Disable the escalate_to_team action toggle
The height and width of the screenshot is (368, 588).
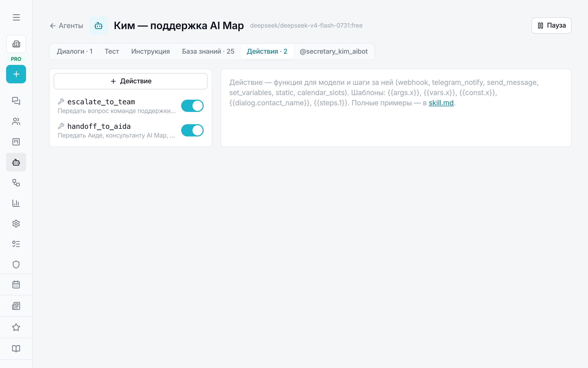(x=192, y=106)
